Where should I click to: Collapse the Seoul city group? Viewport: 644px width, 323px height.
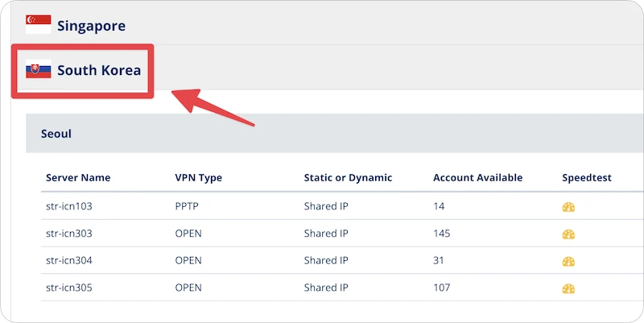click(56, 134)
